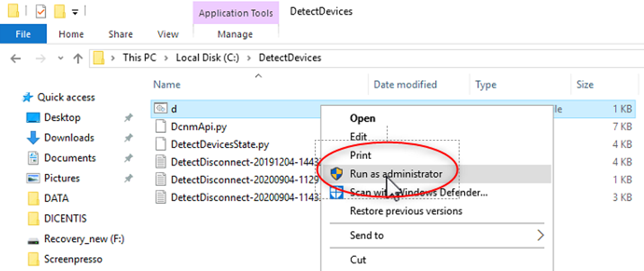Select the Manage tab under Application Tools
The image size is (644, 271).
click(x=235, y=34)
